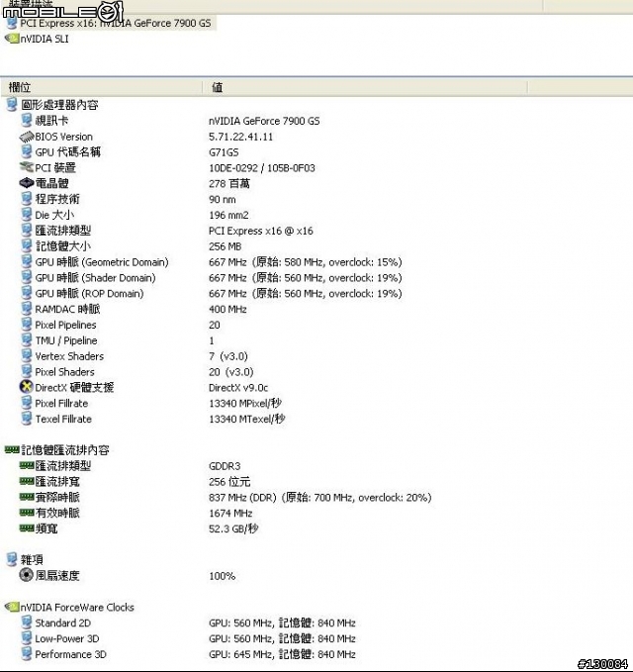Click the icon beside 程序技術
The height and width of the screenshot is (672, 633).
click(x=27, y=199)
